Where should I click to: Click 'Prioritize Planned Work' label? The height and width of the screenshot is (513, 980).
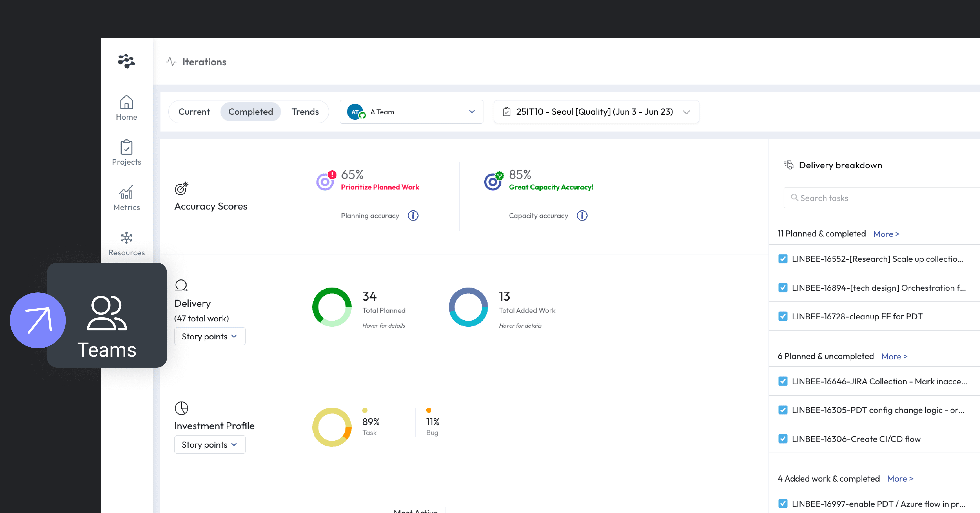click(380, 187)
